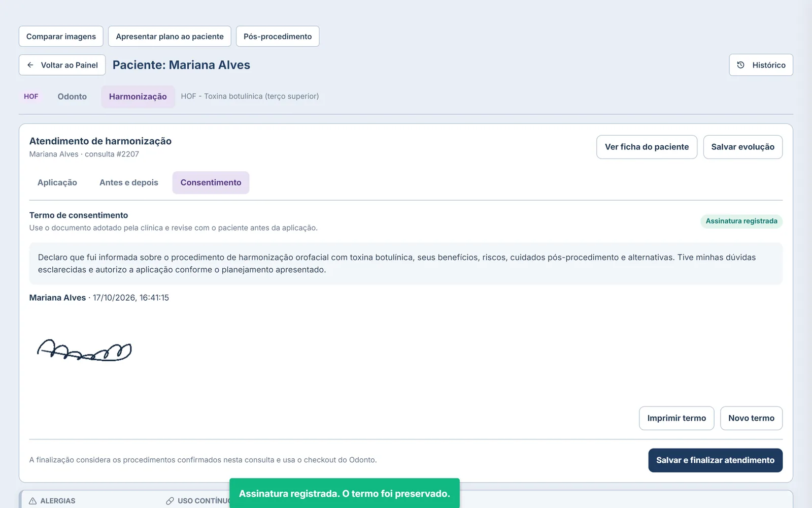Click the Paciente: Mariana Alves heading
The height and width of the screenshot is (508, 812).
tap(181, 65)
